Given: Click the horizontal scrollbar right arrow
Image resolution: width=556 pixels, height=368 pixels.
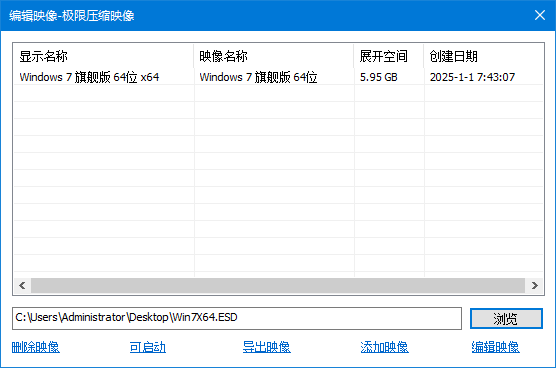Looking at the screenshot, I should pyautogui.click(x=535, y=285).
